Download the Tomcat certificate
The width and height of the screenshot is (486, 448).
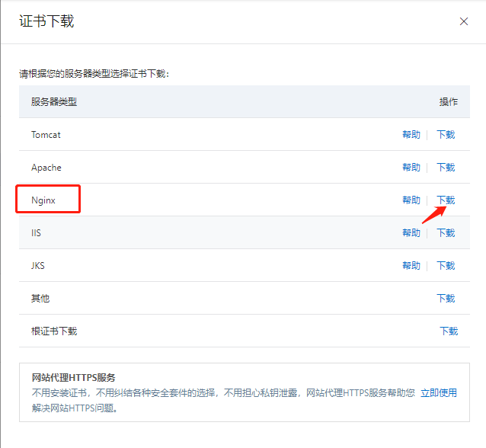click(446, 135)
